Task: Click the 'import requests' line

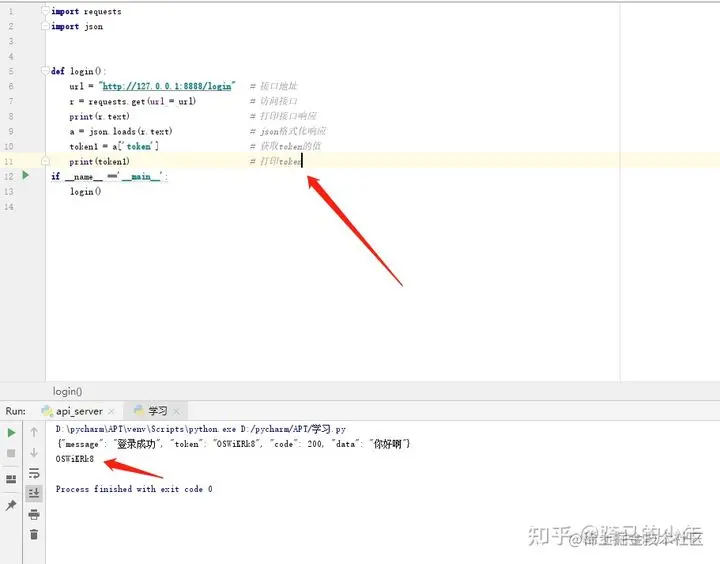Action: point(86,11)
